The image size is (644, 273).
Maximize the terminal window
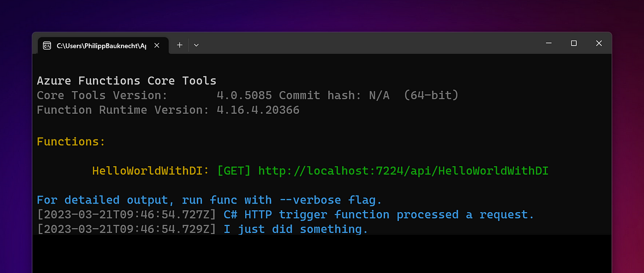point(574,43)
